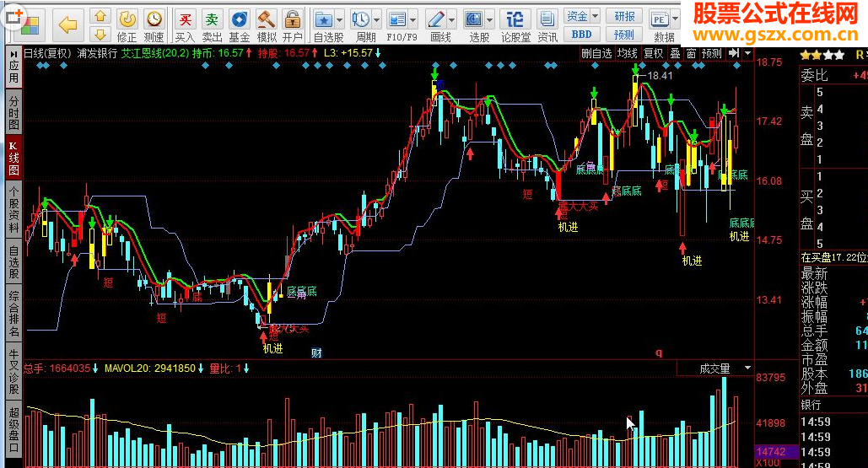
Task: Open the 自选股 sidebar tab
Action: 13,262
